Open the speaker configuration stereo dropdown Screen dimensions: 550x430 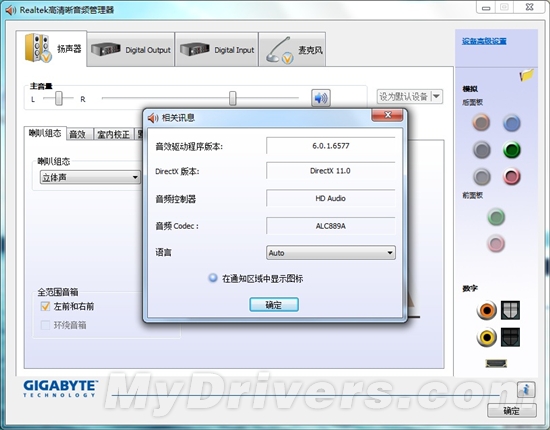90,177
